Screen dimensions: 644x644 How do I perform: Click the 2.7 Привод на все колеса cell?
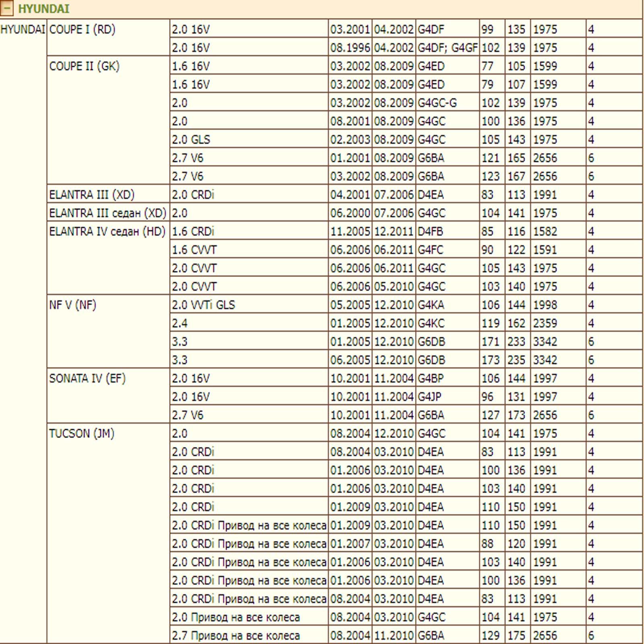coord(236,636)
